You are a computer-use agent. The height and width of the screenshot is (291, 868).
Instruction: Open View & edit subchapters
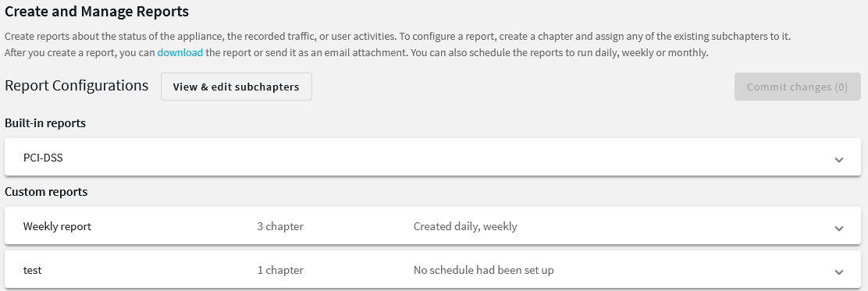[x=237, y=87]
